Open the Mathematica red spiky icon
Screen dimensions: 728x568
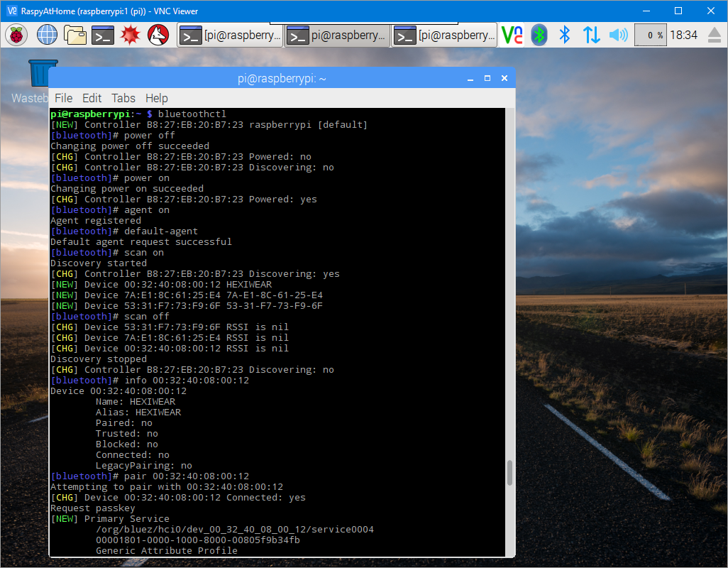[x=131, y=35]
